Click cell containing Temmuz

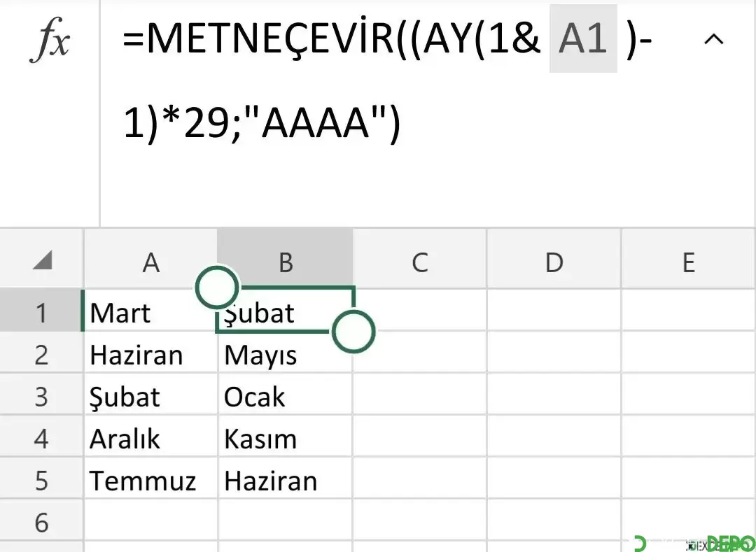coord(150,479)
